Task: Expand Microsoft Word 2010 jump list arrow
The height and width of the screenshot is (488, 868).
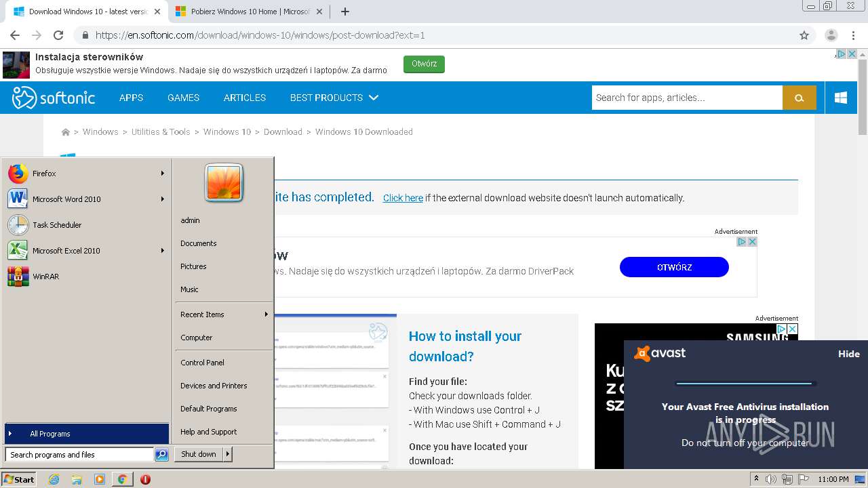Action: tap(163, 199)
